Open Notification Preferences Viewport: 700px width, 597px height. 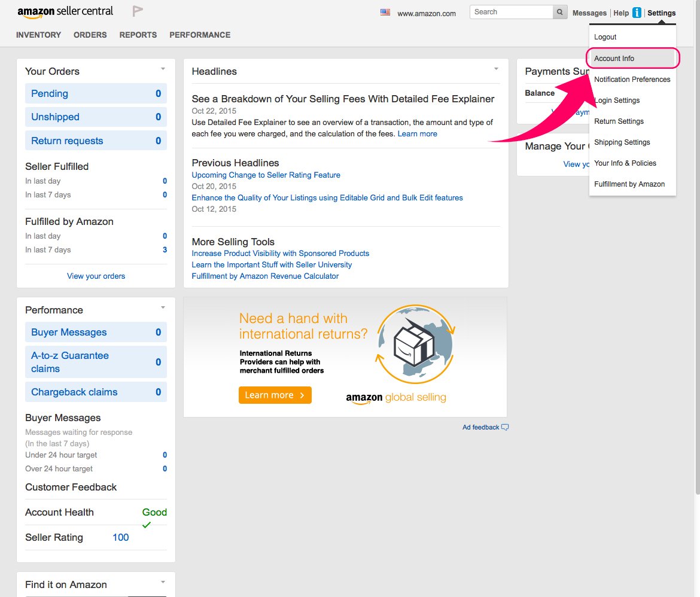pyautogui.click(x=632, y=80)
